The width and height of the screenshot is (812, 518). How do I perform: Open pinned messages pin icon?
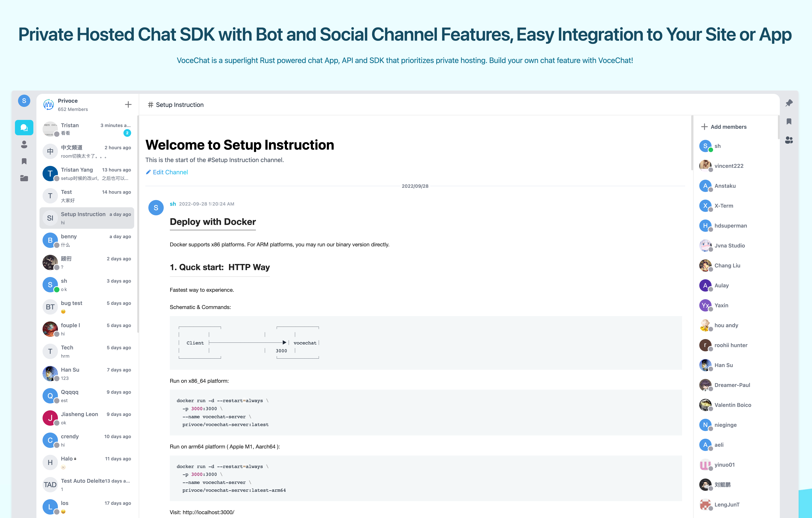coord(789,103)
